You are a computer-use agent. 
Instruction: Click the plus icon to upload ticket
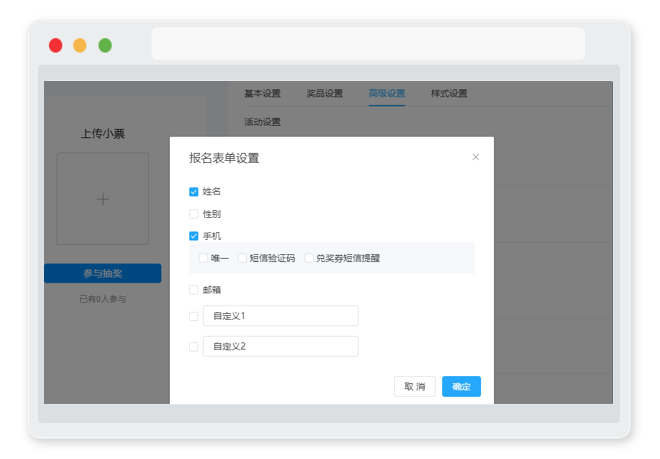point(103,199)
